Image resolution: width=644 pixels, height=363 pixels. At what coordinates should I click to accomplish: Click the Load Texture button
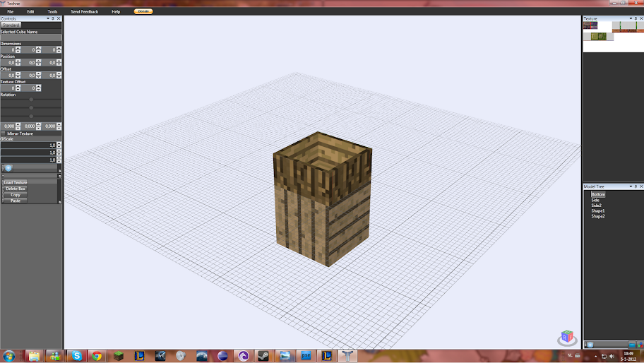pos(16,182)
